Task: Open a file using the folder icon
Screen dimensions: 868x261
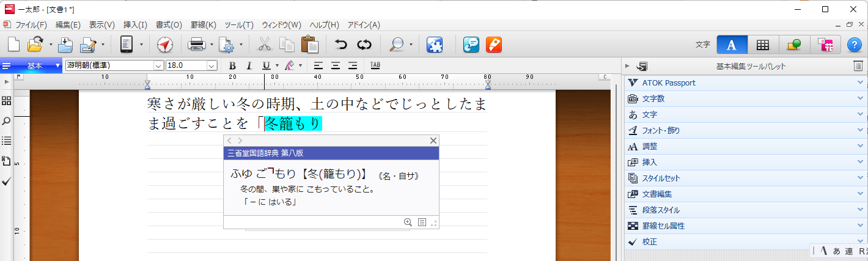Action: [x=36, y=45]
